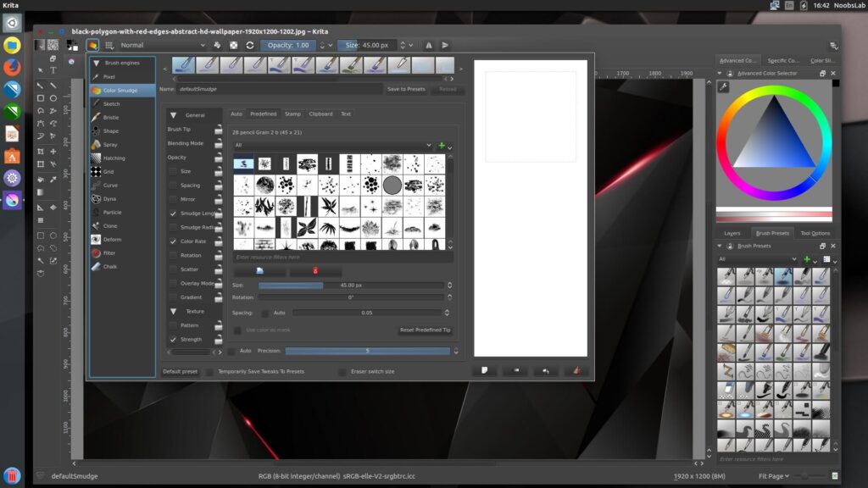The image size is (868, 488).
Task: Collapse the General options section
Action: click(x=174, y=115)
